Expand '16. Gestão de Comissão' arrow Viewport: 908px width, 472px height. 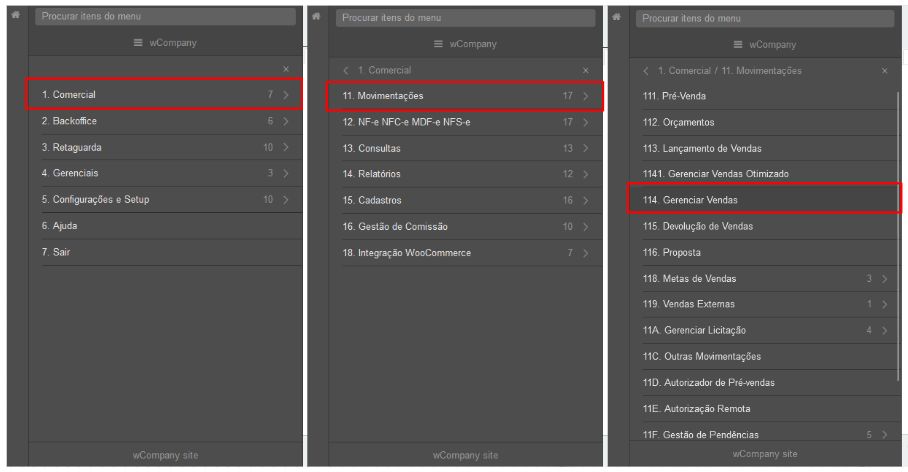585,226
